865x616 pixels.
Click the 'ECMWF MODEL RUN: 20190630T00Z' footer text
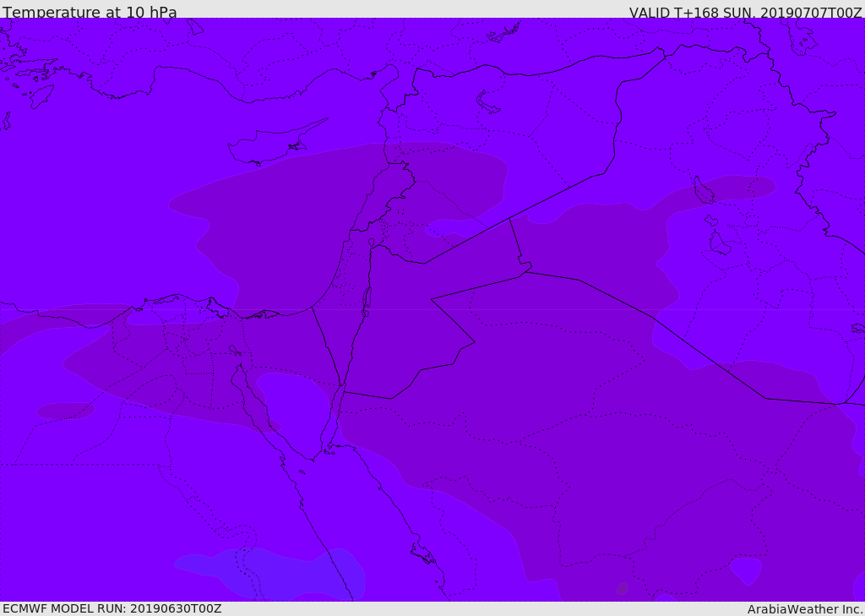pos(112,608)
